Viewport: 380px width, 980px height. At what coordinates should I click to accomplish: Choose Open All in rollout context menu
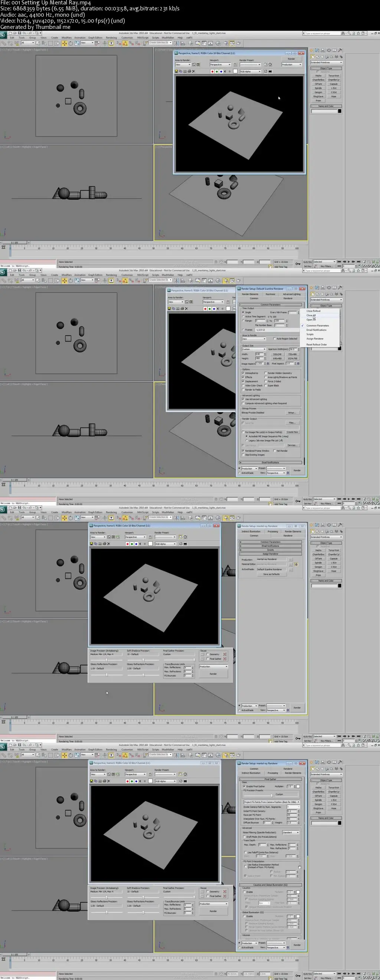click(x=311, y=320)
